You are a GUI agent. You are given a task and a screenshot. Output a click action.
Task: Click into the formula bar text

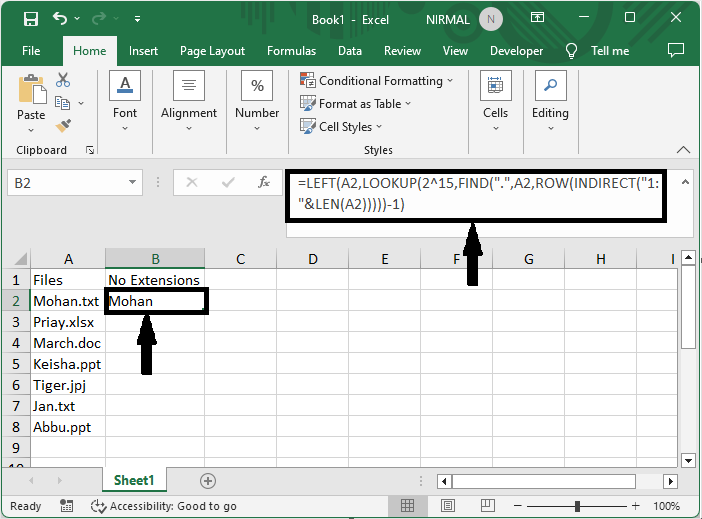coord(479,194)
